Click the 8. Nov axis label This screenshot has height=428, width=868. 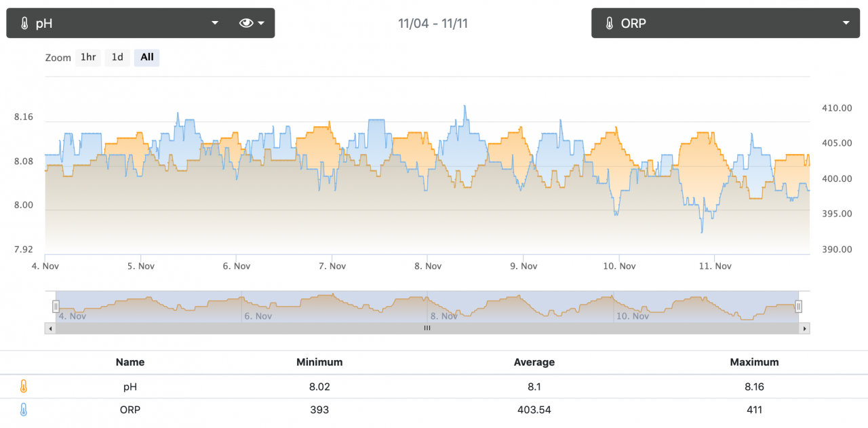[x=428, y=267]
